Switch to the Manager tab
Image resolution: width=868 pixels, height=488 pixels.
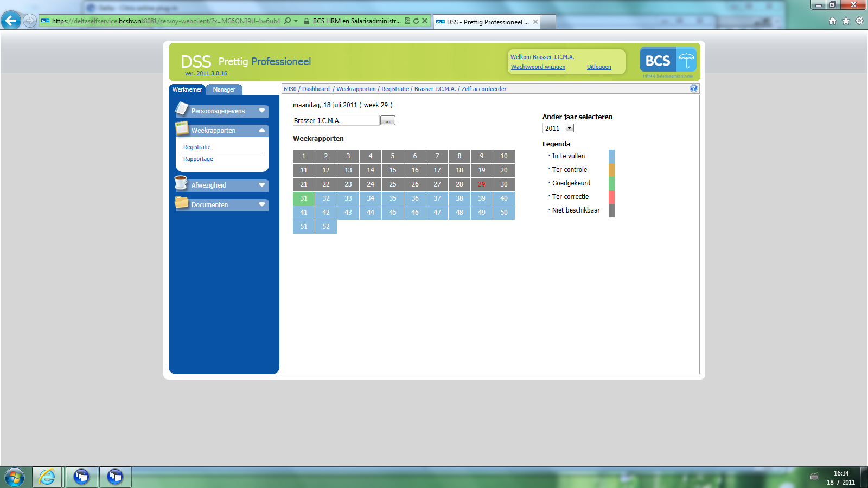tap(224, 89)
